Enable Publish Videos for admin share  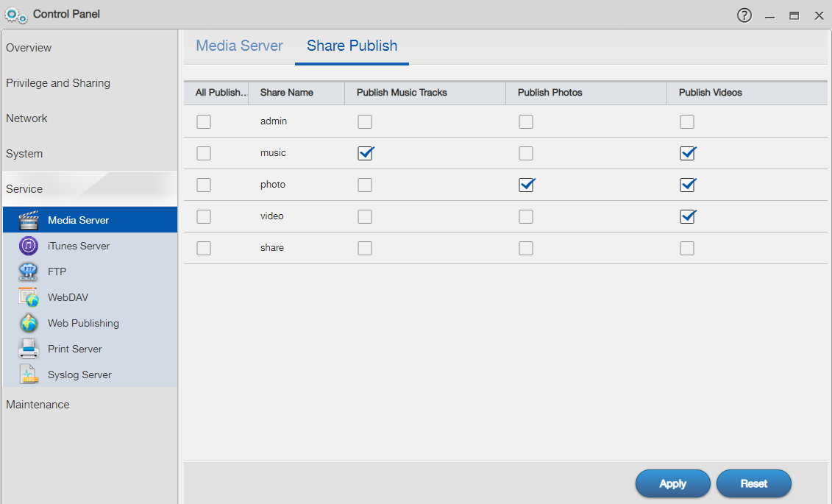(x=687, y=121)
